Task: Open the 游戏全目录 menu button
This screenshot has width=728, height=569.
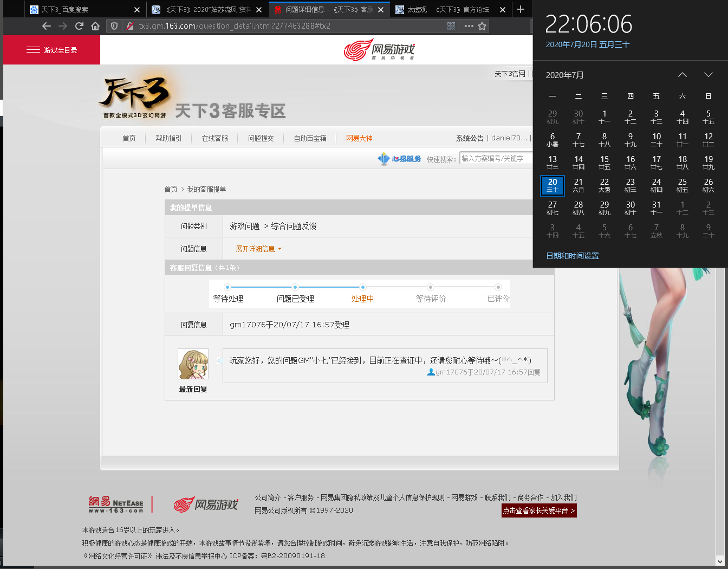Action: coord(51,50)
